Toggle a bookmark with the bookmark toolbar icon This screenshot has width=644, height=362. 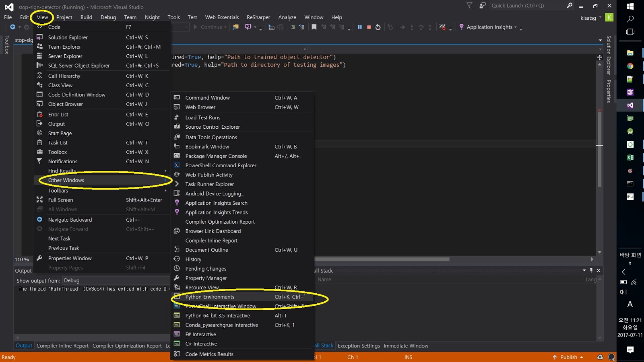[314, 27]
